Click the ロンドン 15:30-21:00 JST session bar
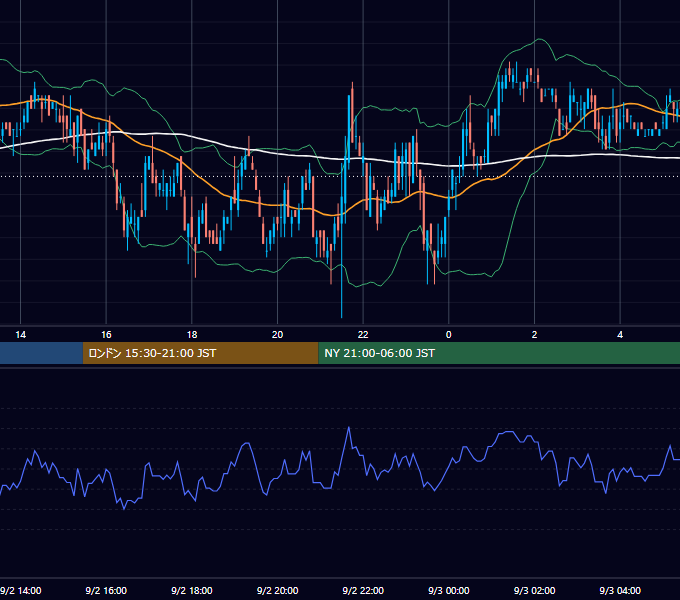This screenshot has height=600, width=680. coord(200,353)
